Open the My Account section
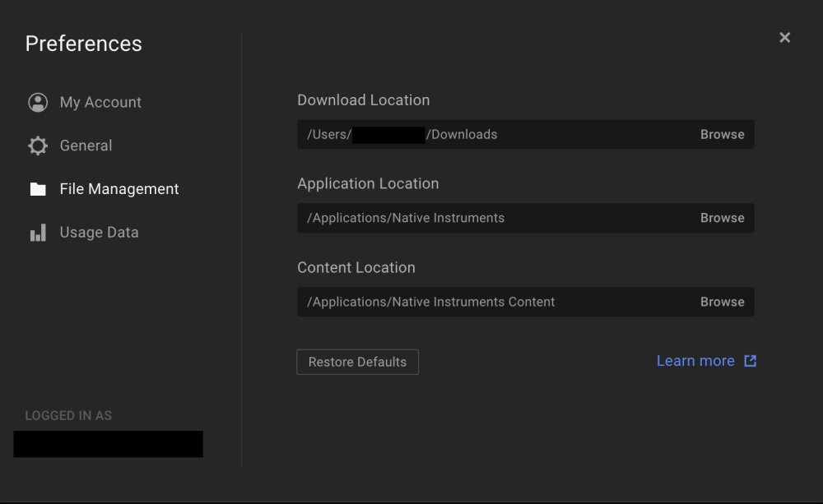823x504 pixels. pos(100,102)
